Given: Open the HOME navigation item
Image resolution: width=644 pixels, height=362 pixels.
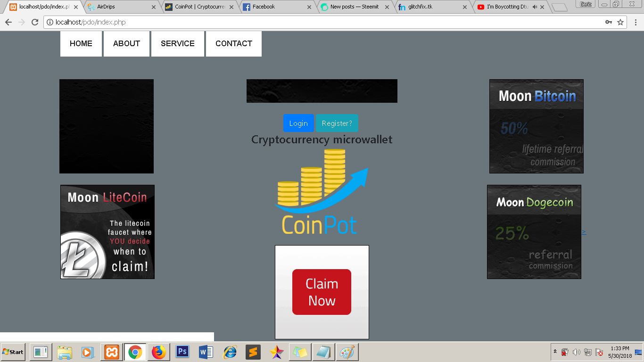Looking at the screenshot, I should tap(81, 44).
